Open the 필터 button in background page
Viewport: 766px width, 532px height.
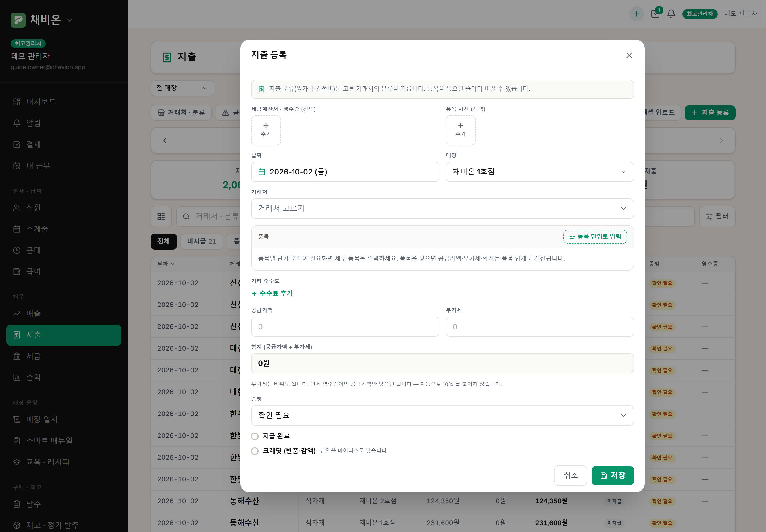717,216
